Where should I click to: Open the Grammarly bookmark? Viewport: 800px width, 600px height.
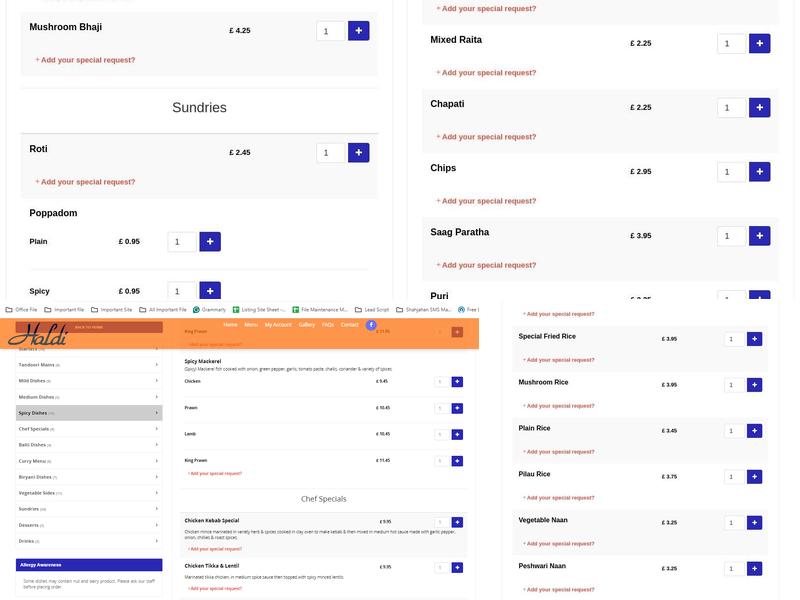click(213, 309)
